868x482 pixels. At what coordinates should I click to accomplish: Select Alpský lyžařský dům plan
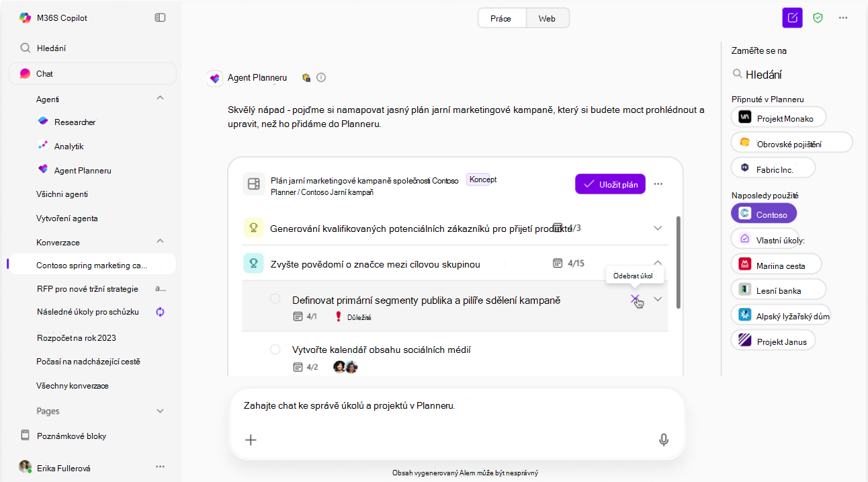point(781,315)
